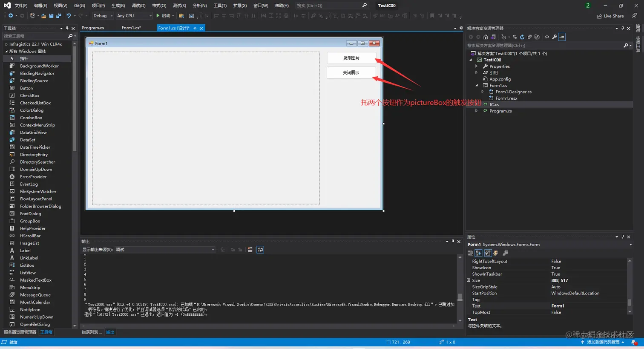Click the Events lightning bolt icon

496,253
